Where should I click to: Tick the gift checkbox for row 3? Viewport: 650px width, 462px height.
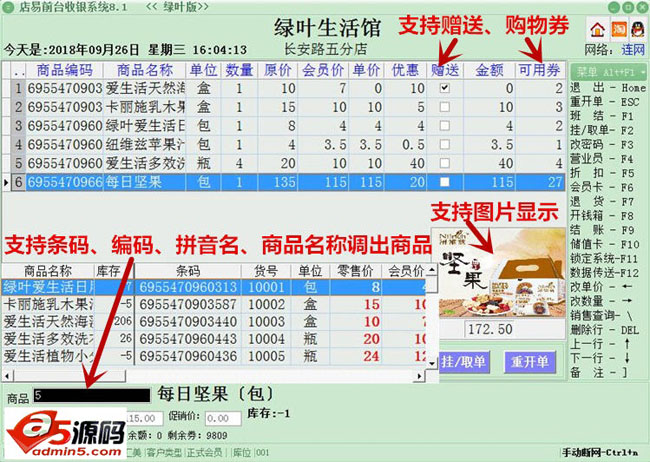click(x=444, y=125)
